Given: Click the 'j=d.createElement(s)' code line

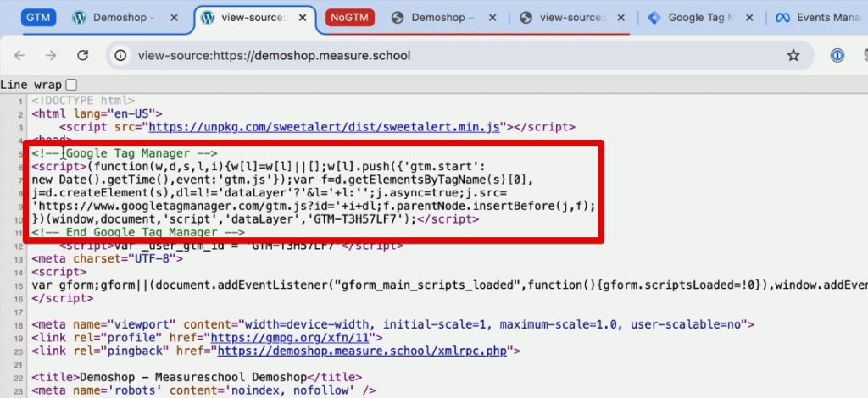Looking at the screenshot, I should tap(268, 193).
